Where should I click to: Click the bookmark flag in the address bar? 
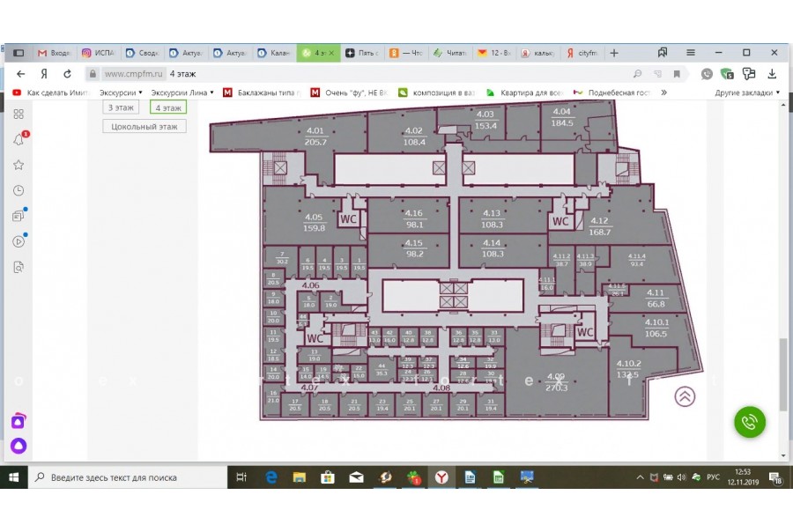[677, 74]
